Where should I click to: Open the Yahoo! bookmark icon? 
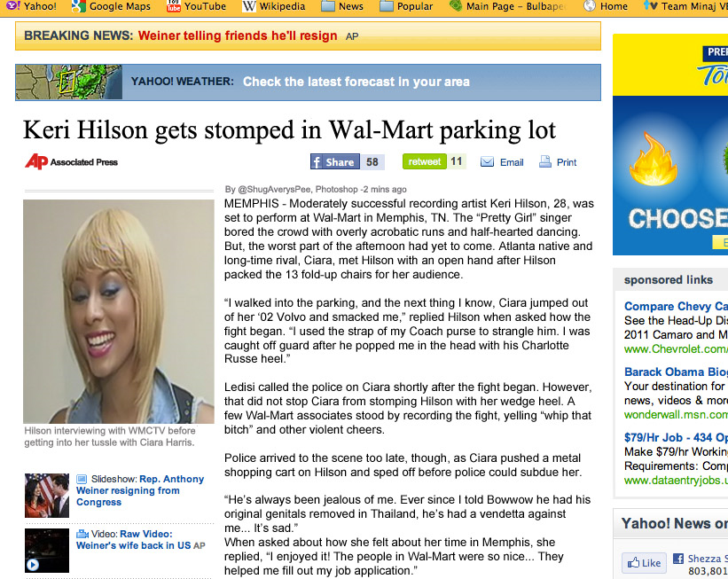12,6
